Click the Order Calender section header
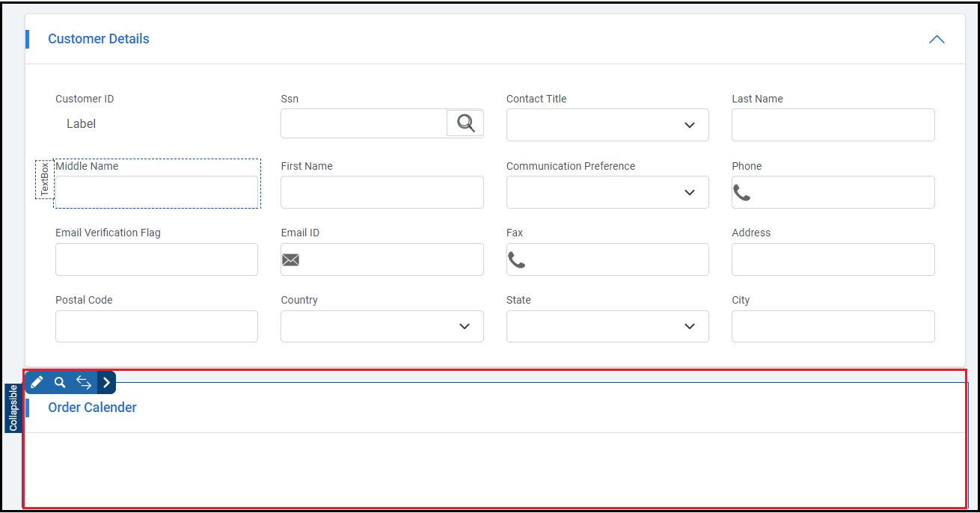 tap(92, 408)
